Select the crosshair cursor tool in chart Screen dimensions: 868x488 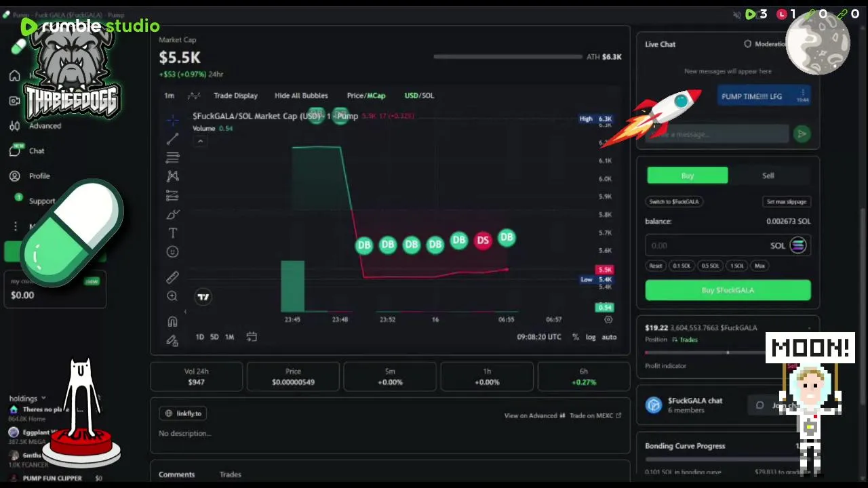pos(172,120)
